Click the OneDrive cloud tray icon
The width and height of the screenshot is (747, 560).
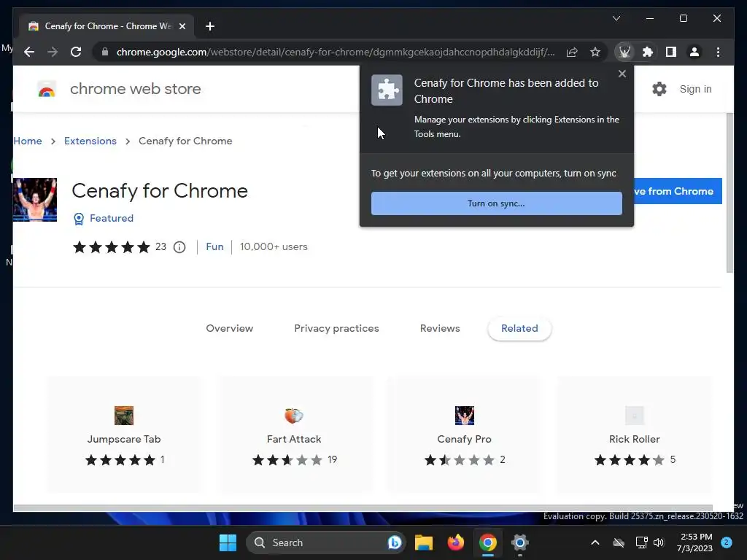[619, 542]
